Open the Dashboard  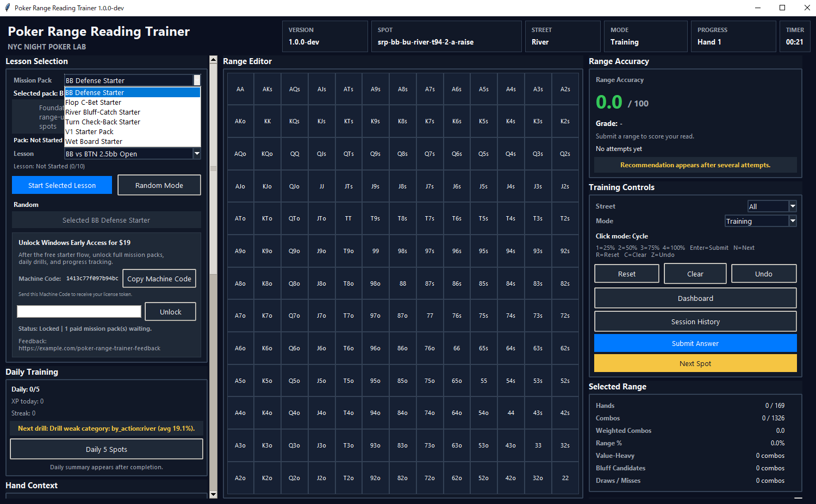tap(695, 298)
